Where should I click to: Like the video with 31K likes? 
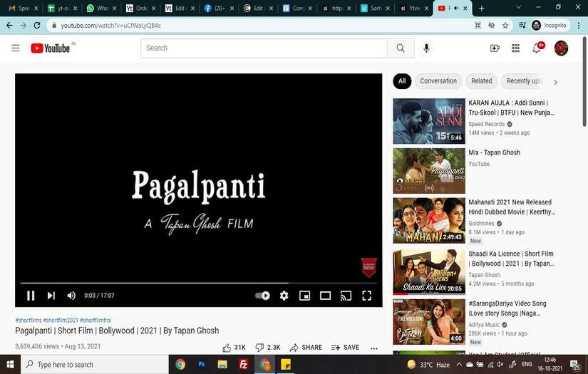(234, 348)
